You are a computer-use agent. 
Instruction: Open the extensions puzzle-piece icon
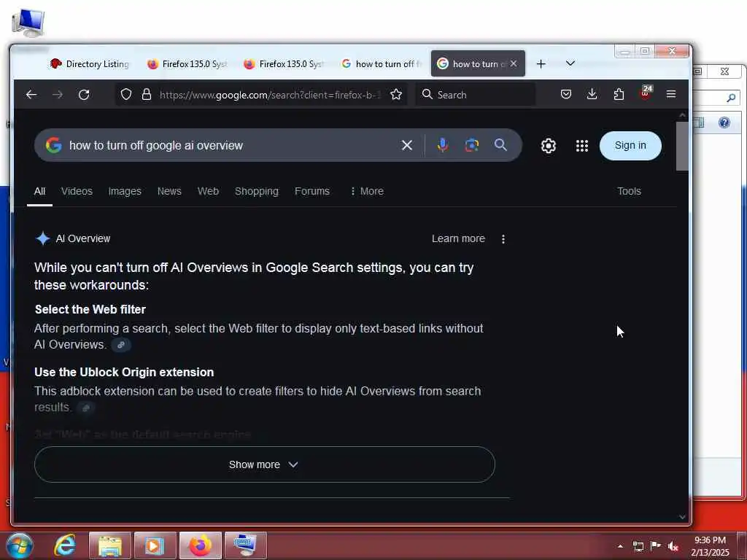pos(619,94)
